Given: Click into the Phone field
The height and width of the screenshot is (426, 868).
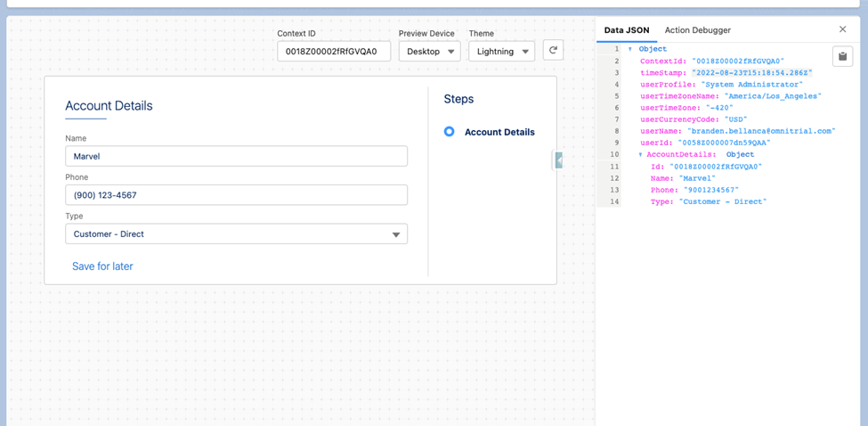Looking at the screenshot, I should [237, 195].
